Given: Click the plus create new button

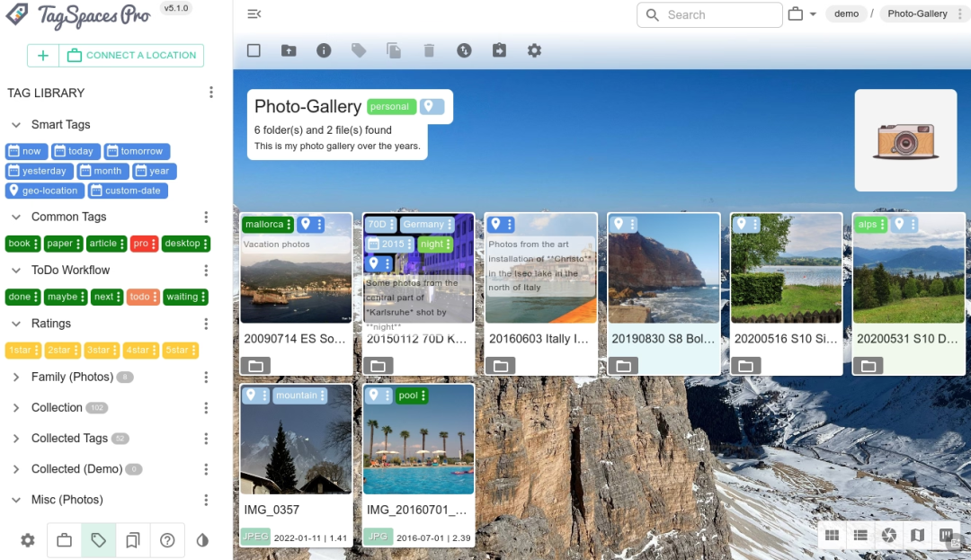Looking at the screenshot, I should click(43, 55).
